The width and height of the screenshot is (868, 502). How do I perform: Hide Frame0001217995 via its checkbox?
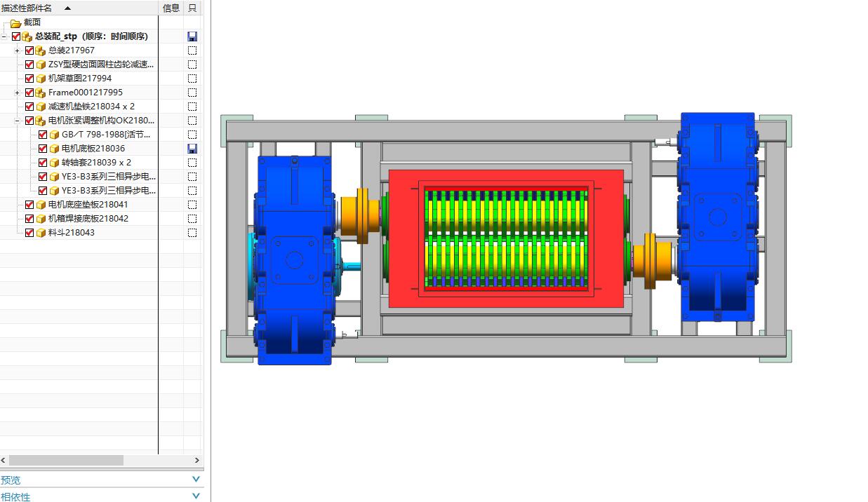(29, 93)
